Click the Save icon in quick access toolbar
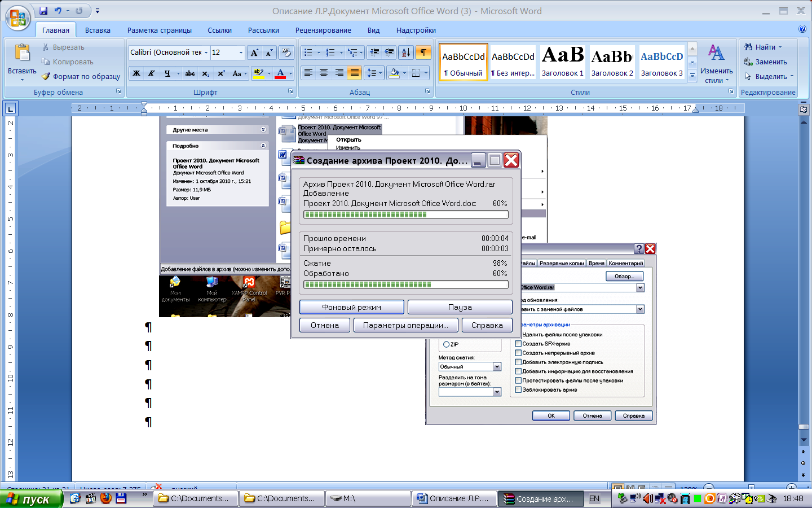 pos(43,11)
